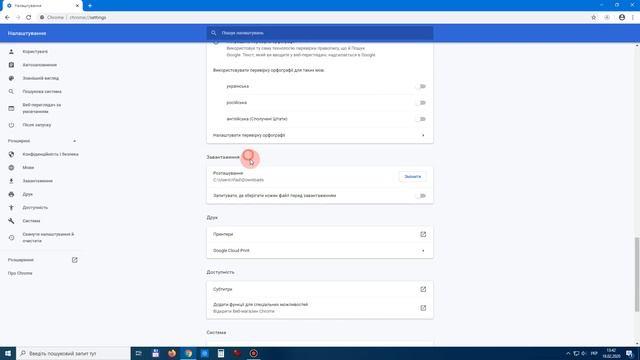Open the notification center icon
The width and height of the screenshot is (640, 360).
coord(630,353)
